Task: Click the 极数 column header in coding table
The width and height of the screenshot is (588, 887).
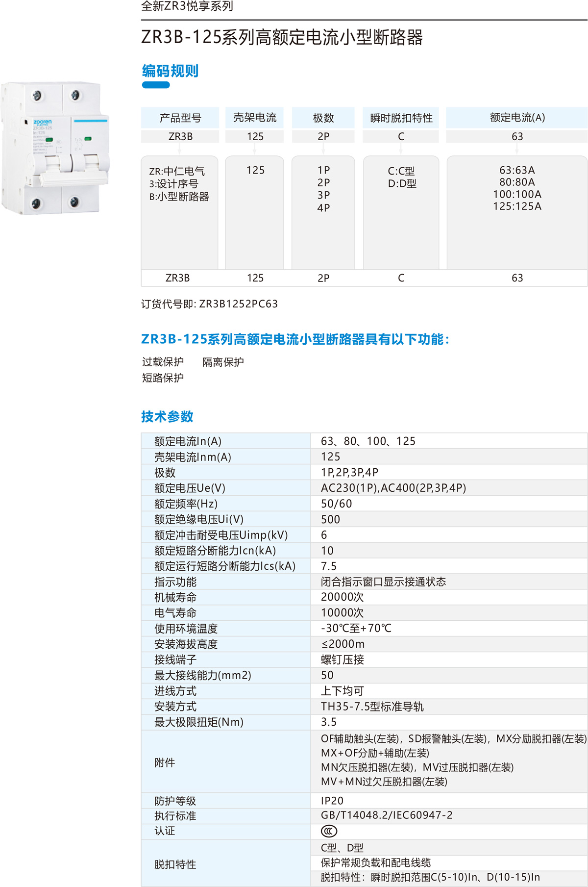Action: 323,118
